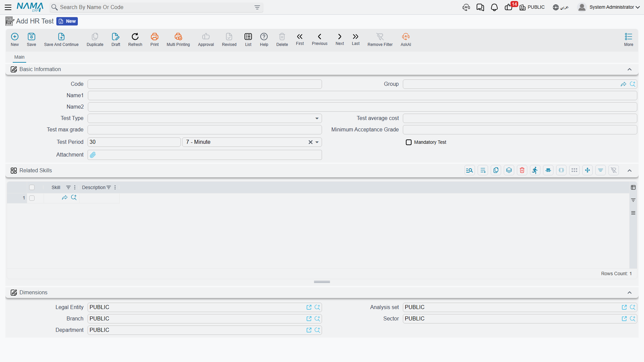Click the Revised toolbar icon

click(x=229, y=40)
